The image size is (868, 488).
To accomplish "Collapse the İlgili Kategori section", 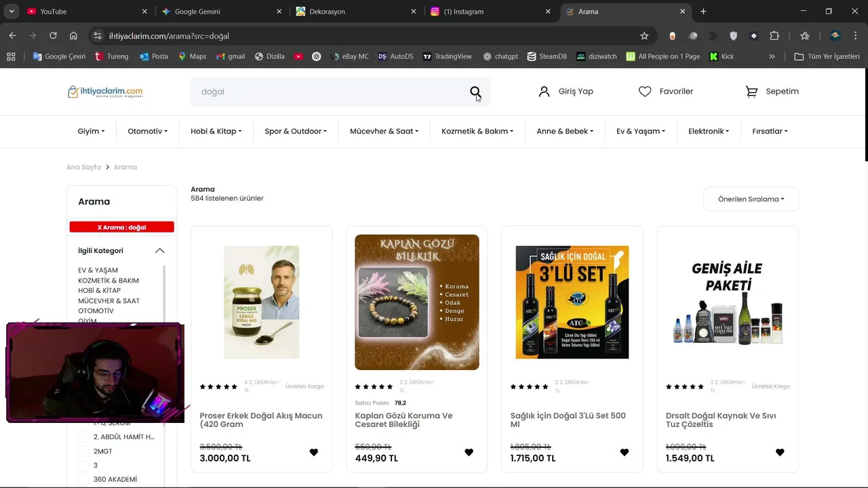I will point(159,251).
